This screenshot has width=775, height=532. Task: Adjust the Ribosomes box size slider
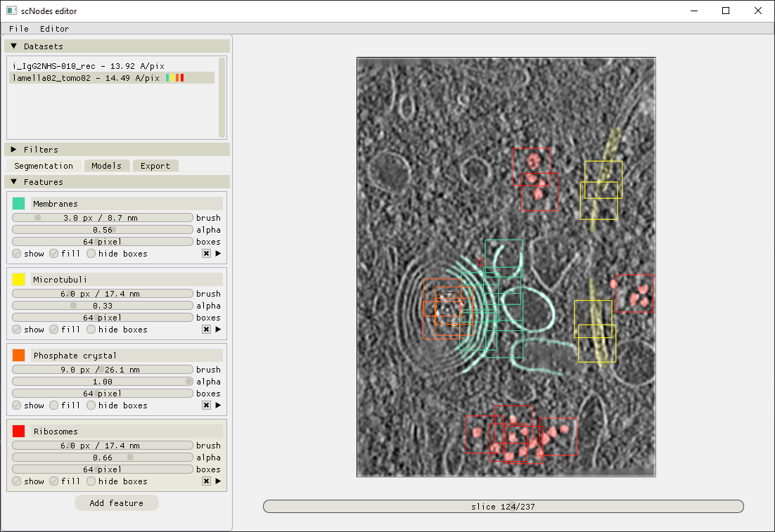click(102, 469)
